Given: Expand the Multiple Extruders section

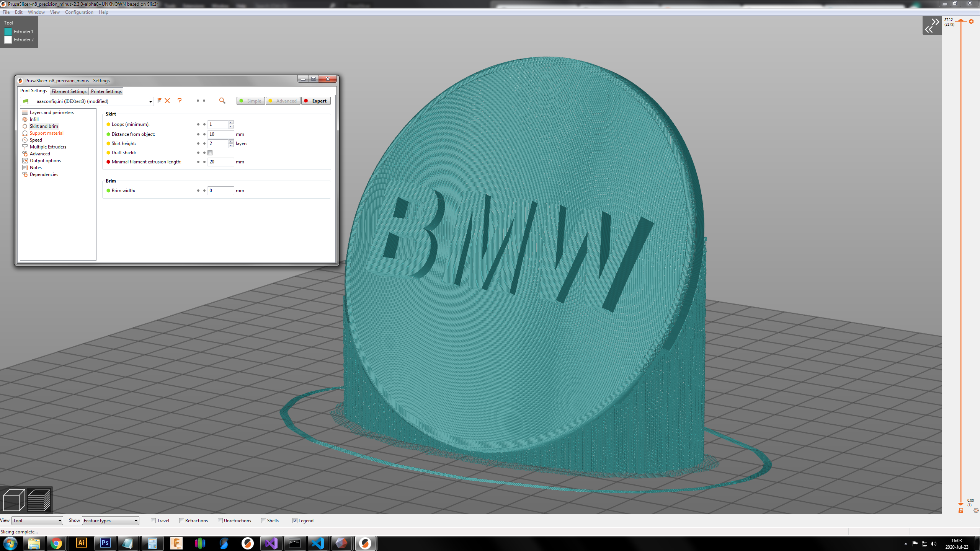Looking at the screenshot, I should (49, 147).
